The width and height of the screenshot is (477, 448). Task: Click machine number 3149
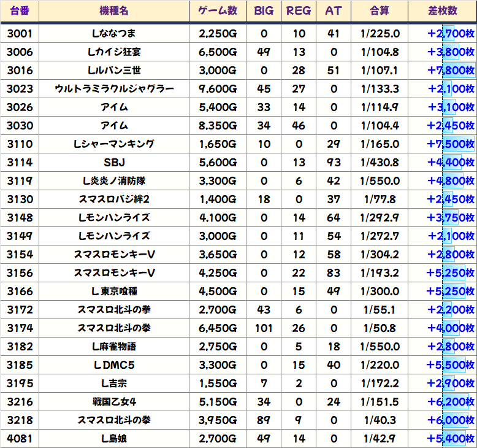click(x=20, y=236)
